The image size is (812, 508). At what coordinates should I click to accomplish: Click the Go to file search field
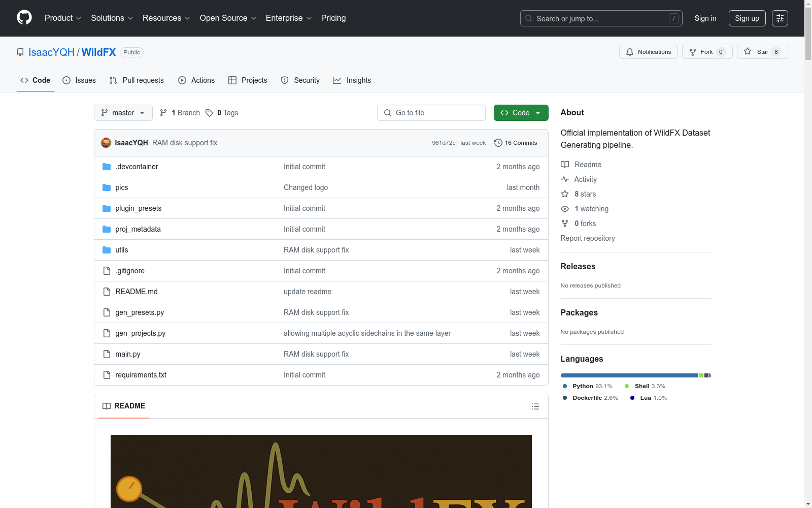coord(431,113)
